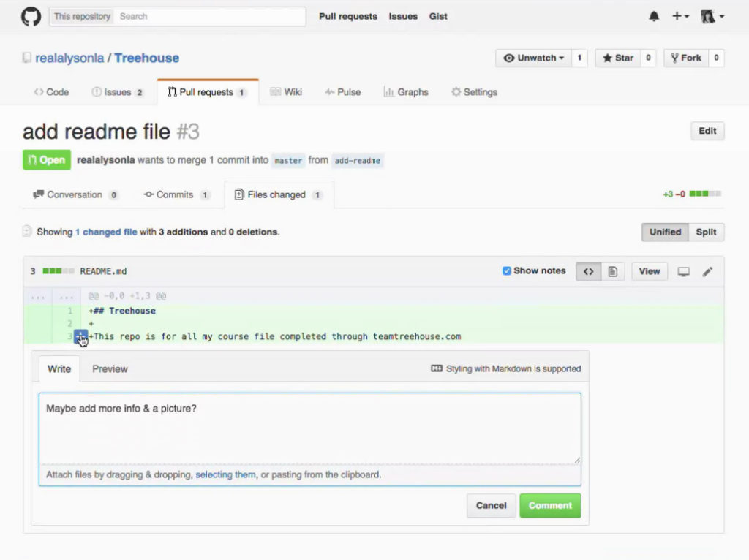Click the +3 −0 diffstat indicator
Viewport: 749px width, 560px height.
pyautogui.click(x=692, y=194)
